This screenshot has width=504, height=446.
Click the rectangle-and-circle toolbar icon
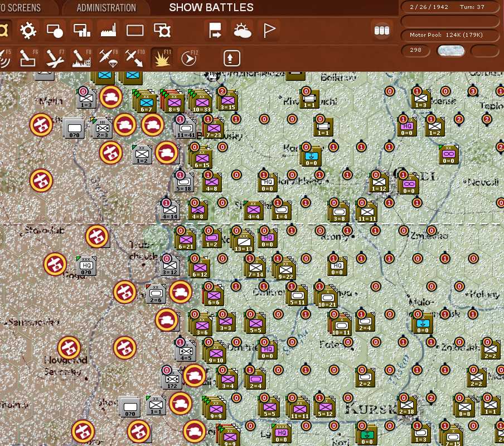click(55, 31)
